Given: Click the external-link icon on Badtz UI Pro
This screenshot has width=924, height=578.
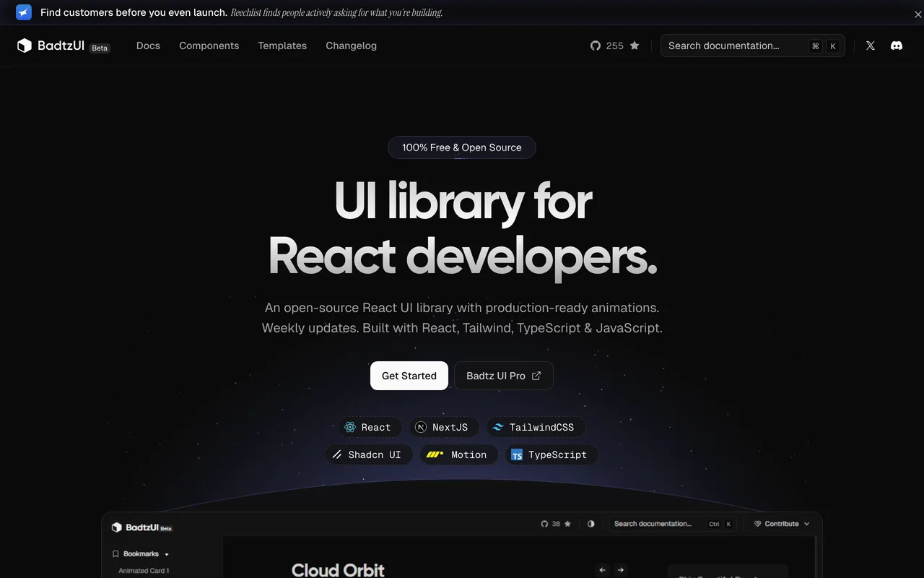Looking at the screenshot, I should (536, 376).
